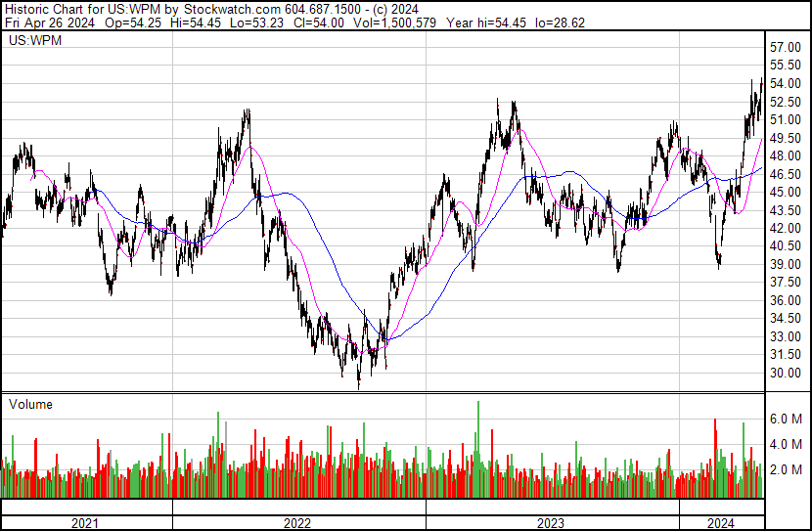The image size is (812, 531).
Task: Select the 2022 year label on the time axis
Action: (x=298, y=523)
